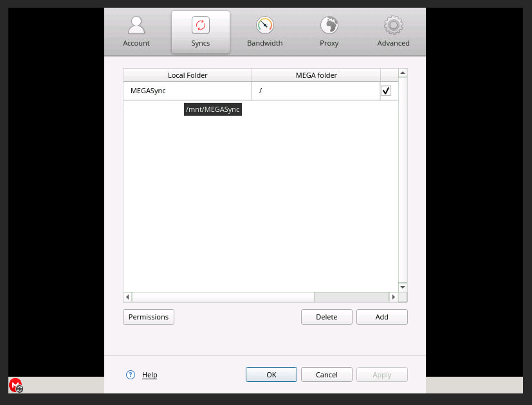Click the Permissions button
Image resolution: width=532 pixels, height=405 pixels.
[x=149, y=317]
